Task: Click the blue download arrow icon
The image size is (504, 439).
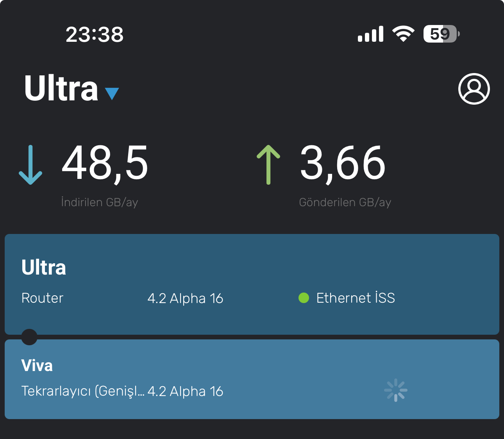Action: click(x=30, y=165)
